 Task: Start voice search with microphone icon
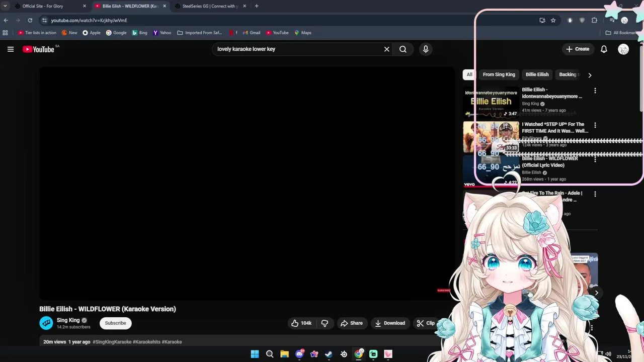426,49
